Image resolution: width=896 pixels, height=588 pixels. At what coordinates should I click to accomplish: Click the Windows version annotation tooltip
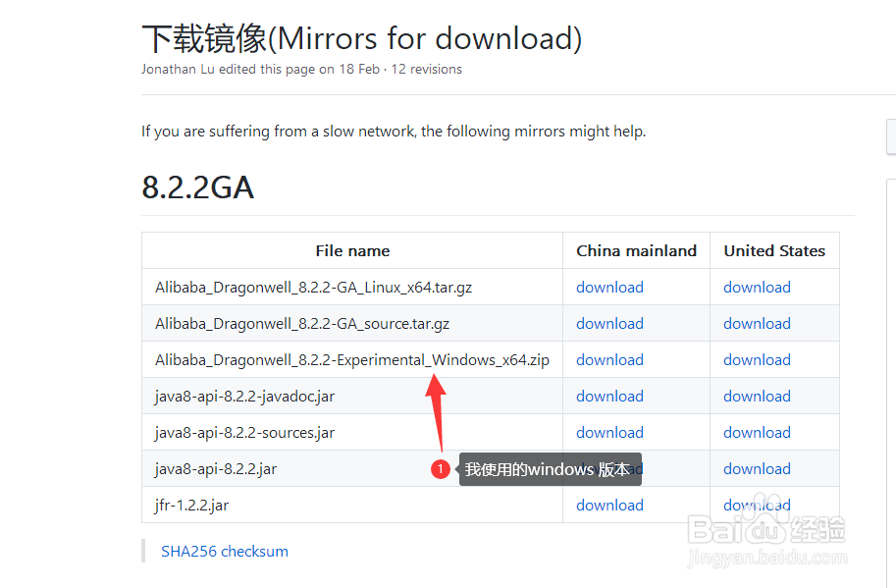[x=551, y=470]
